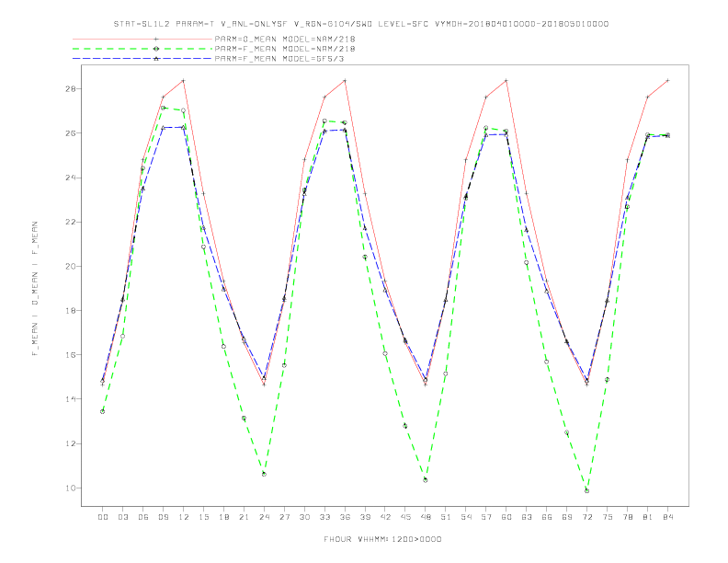This screenshot has width=728, height=563.
Task: Click y-axis tick label 12
Action: tap(71, 443)
